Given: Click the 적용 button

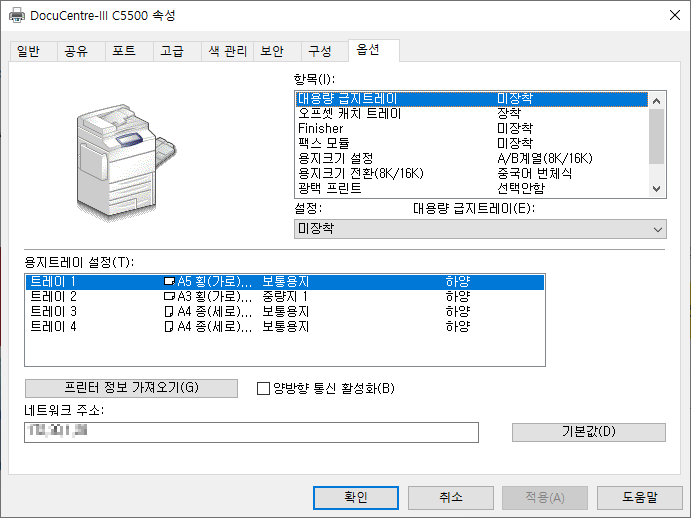Looking at the screenshot, I should pyautogui.click(x=545, y=498).
